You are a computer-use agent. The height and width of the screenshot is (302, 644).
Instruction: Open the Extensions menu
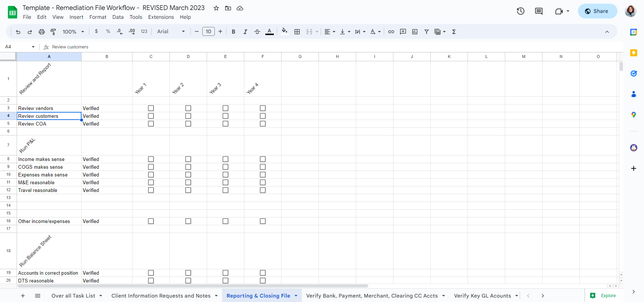pyautogui.click(x=161, y=17)
